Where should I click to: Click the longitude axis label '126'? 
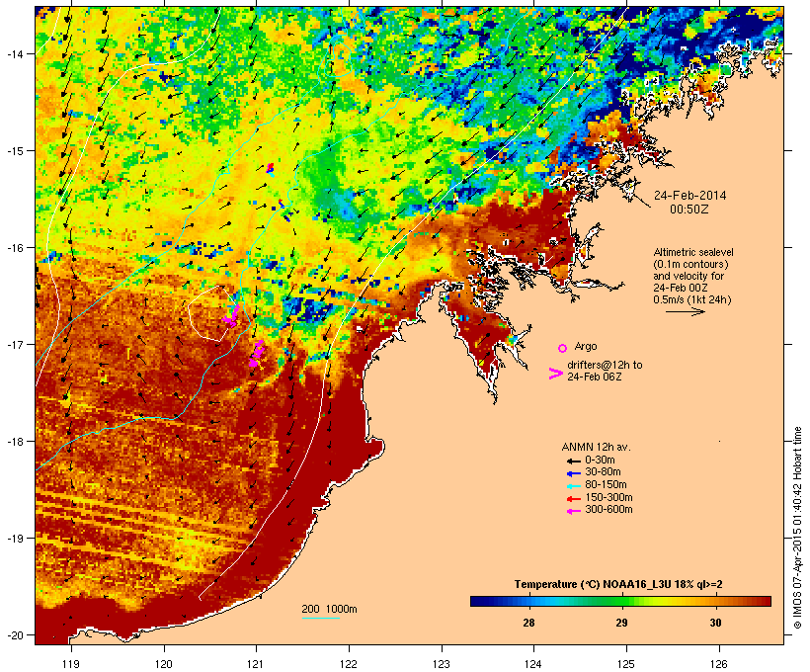(719, 664)
